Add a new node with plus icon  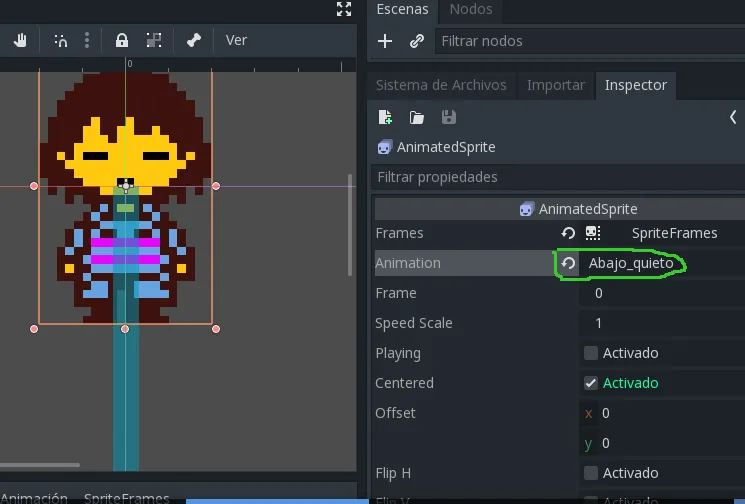tap(385, 41)
